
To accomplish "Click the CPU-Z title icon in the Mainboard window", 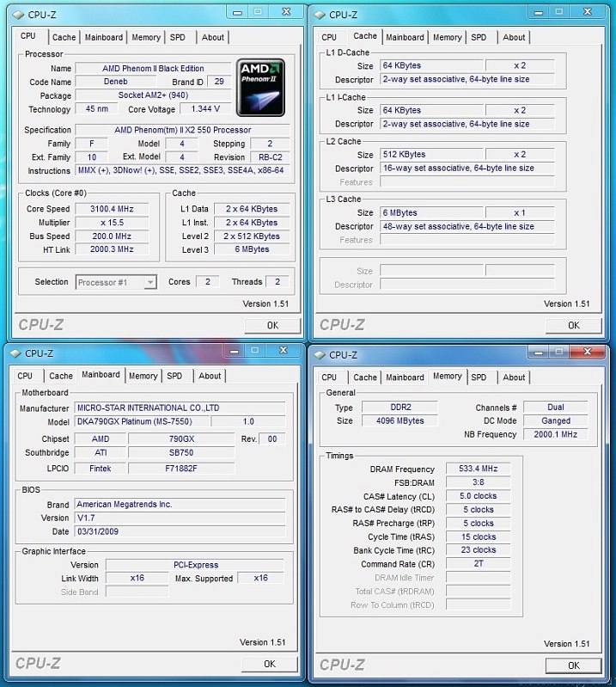I will click(x=15, y=353).
